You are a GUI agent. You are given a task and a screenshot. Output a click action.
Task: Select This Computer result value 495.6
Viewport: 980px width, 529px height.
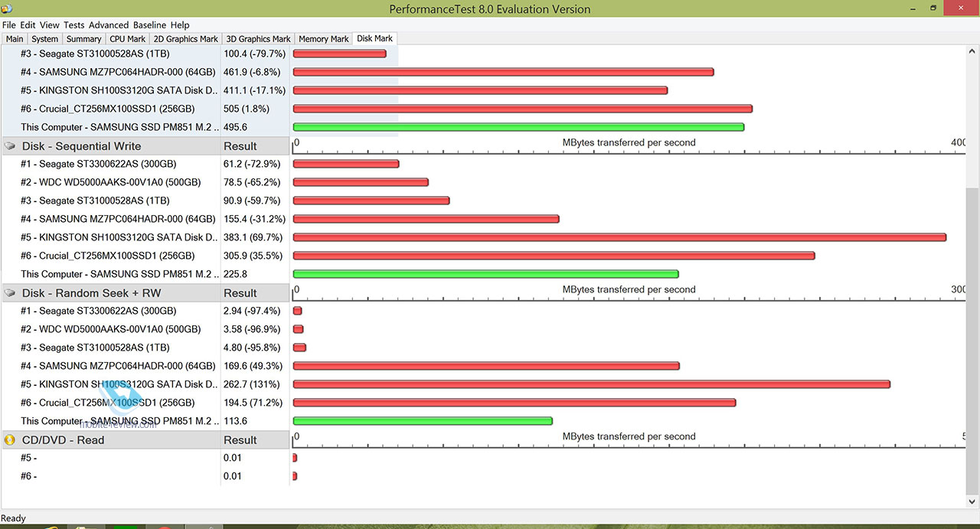(x=235, y=127)
